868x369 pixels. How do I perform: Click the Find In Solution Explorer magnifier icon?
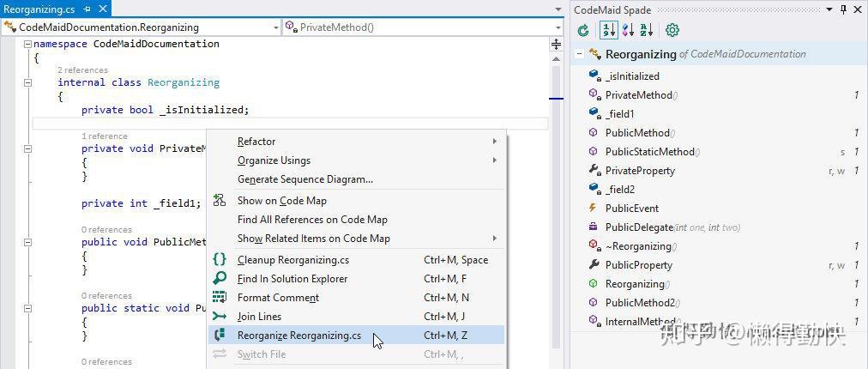[x=220, y=279]
